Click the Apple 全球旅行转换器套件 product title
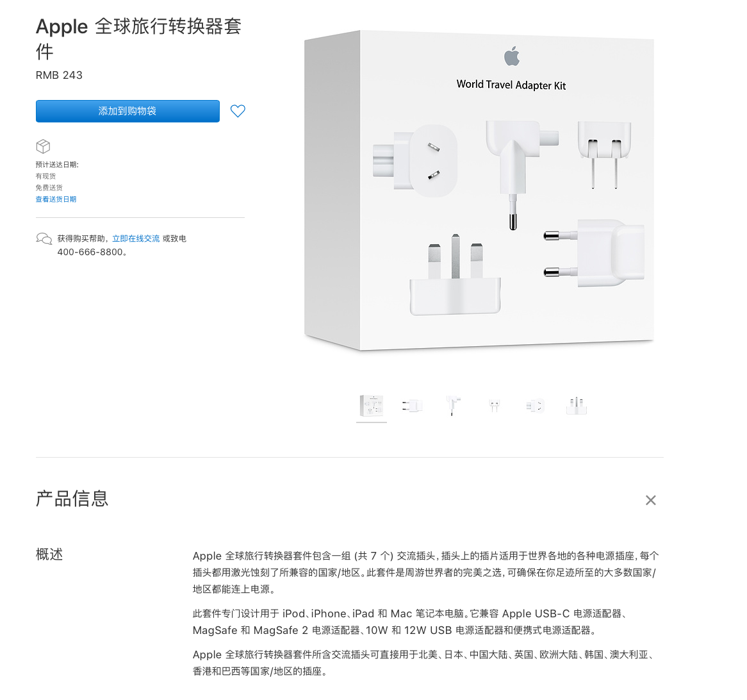The height and width of the screenshot is (700, 747). tap(138, 38)
